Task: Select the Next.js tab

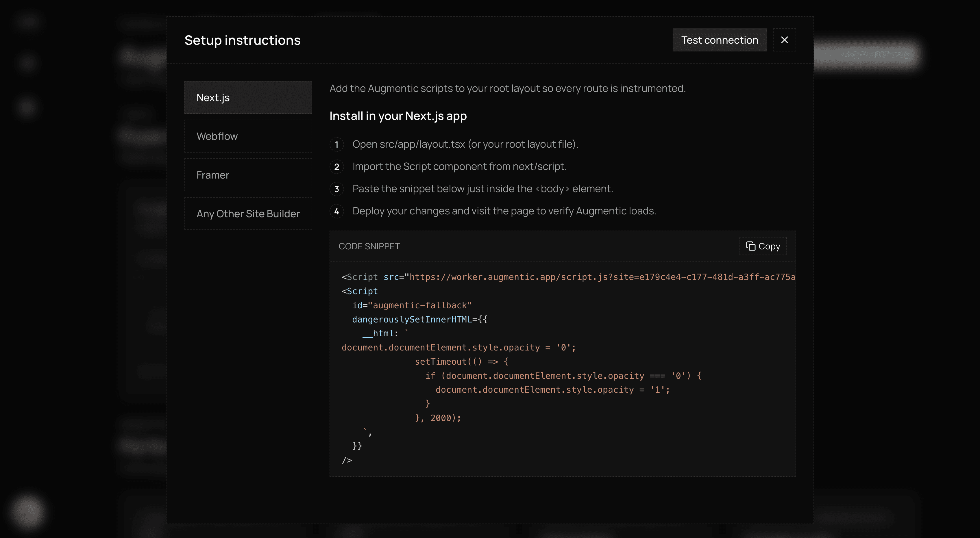Action: pyautogui.click(x=248, y=97)
